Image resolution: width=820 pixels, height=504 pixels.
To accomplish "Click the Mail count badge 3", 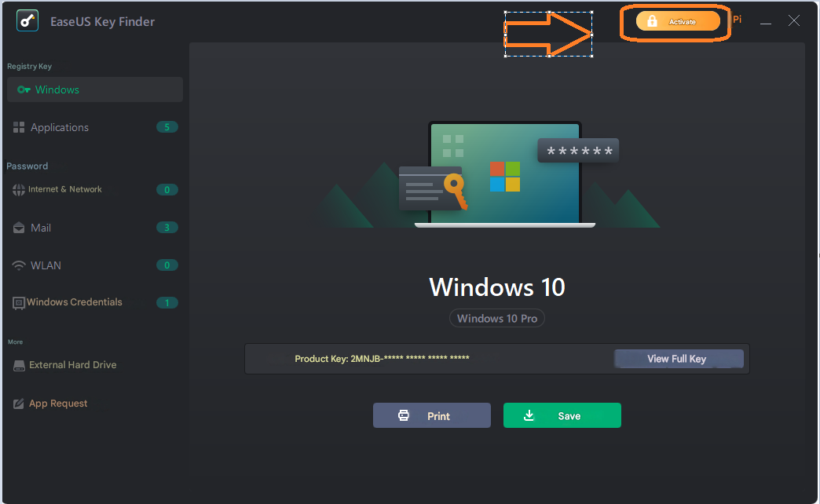I will click(x=167, y=228).
